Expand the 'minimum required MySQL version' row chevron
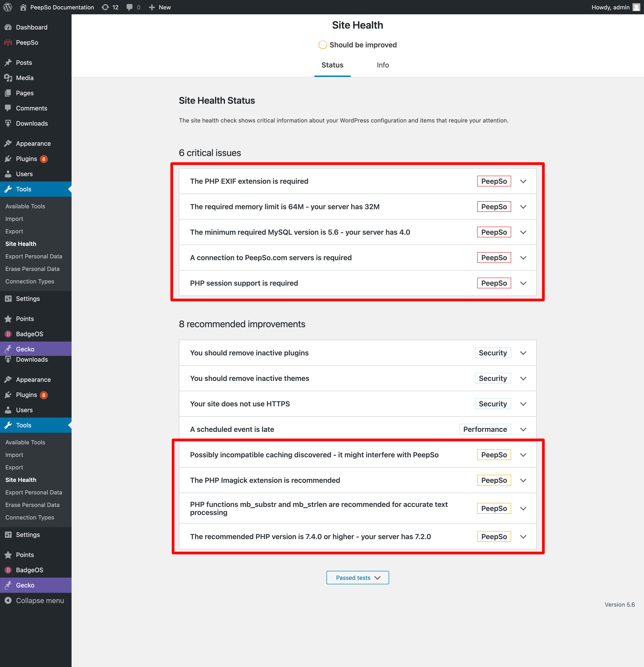The image size is (644, 667). 523,232
